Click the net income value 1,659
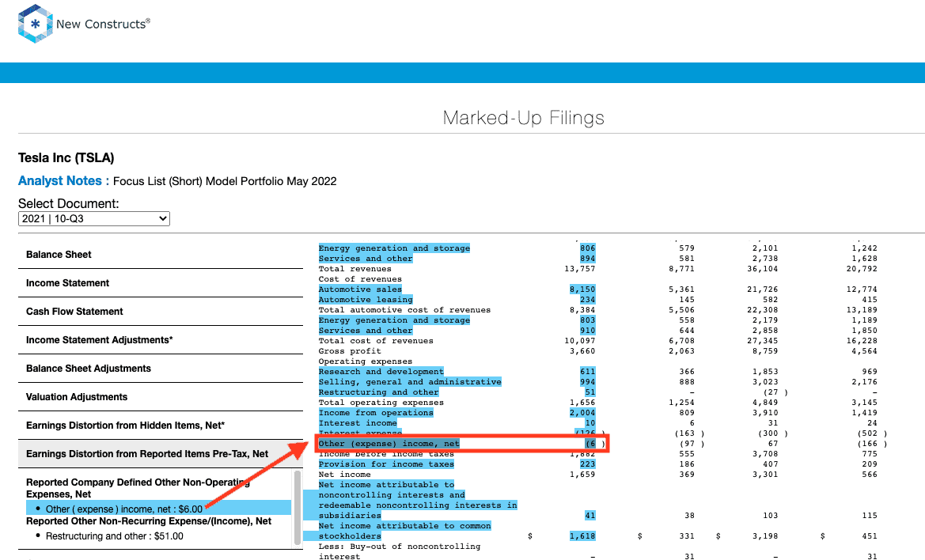Screen dimensions: 925x560 582,475
